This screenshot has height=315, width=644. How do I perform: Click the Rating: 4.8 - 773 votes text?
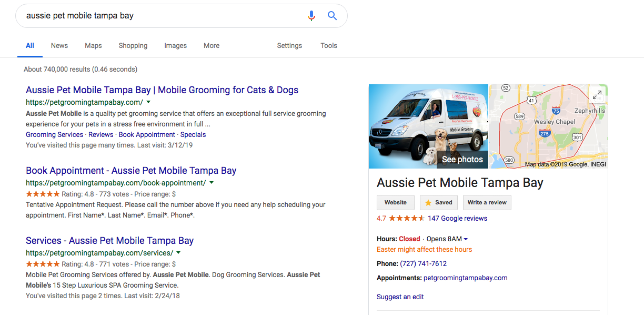pos(95,193)
